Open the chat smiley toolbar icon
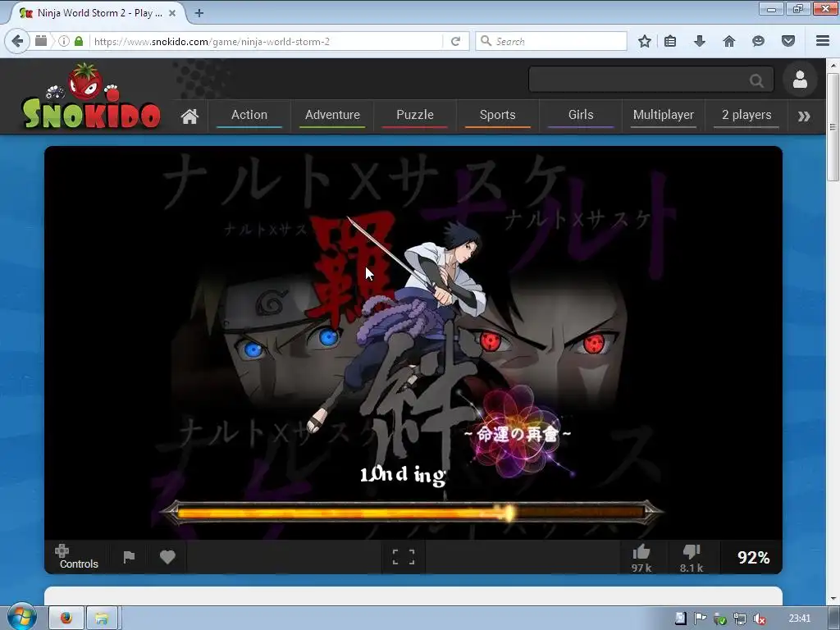 coord(758,41)
